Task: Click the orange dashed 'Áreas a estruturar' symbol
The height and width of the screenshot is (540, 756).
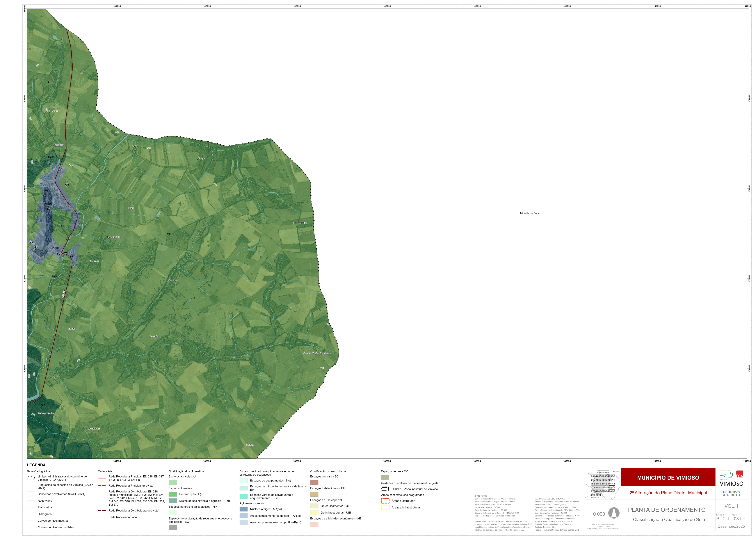Action: coord(385,501)
